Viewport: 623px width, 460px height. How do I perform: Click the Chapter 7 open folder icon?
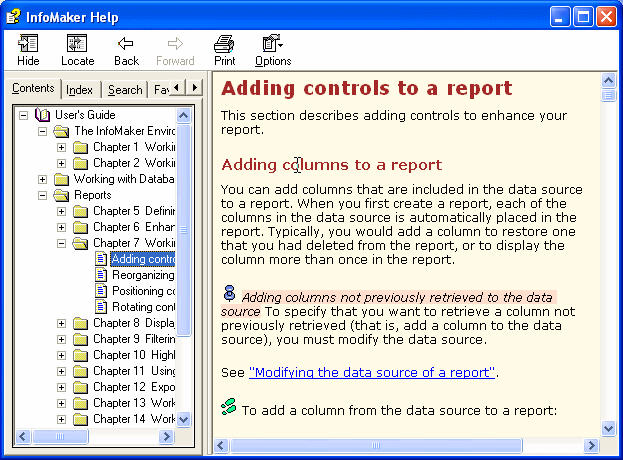tap(80, 244)
